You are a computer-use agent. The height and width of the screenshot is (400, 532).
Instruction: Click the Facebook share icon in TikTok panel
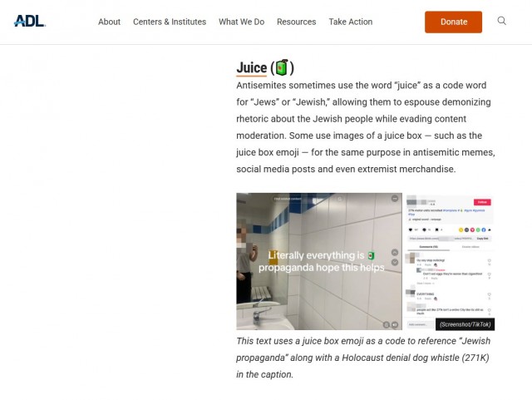click(484, 230)
